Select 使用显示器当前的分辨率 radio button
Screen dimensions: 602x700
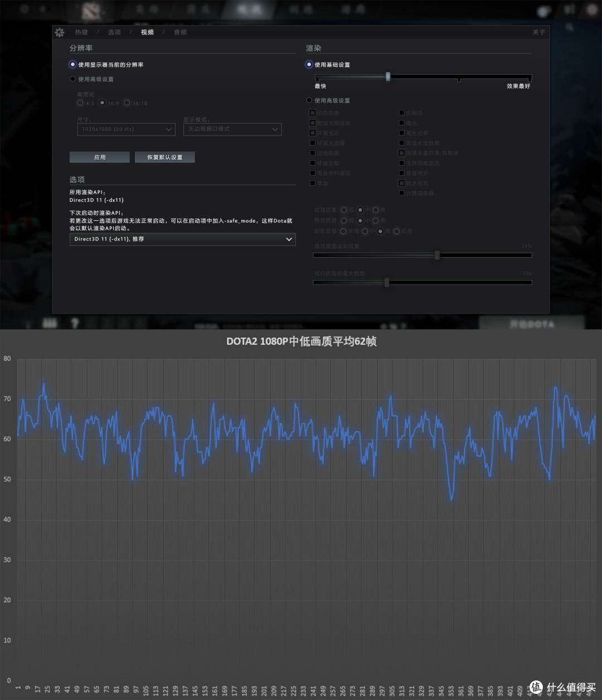72,65
